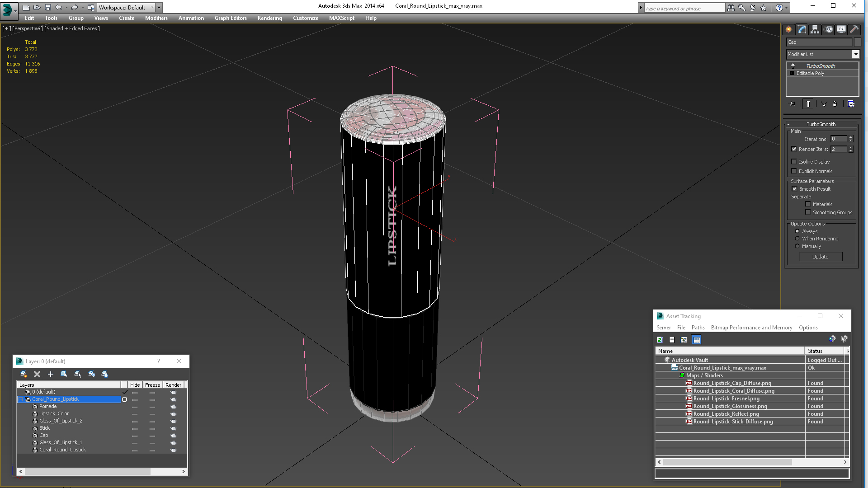Uncheck Smooth Result checkbox
The height and width of the screenshot is (488, 868).
point(794,189)
